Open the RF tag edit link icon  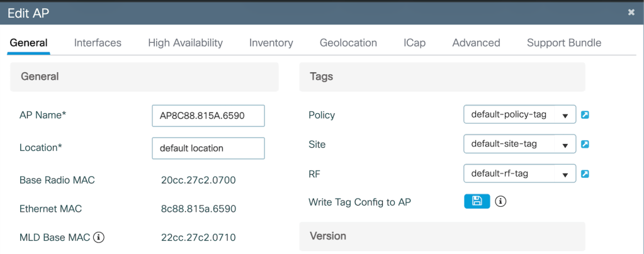(x=585, y=174)
